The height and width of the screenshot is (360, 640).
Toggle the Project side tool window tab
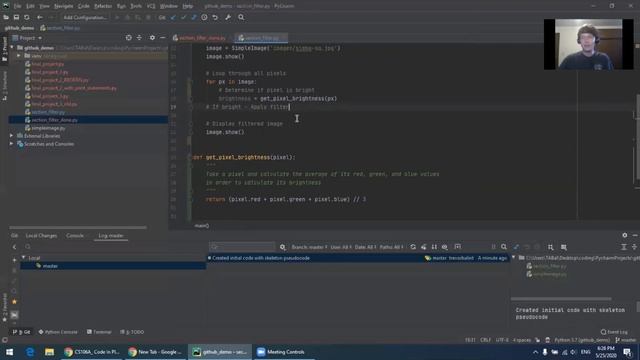click(x=4, y=49)
